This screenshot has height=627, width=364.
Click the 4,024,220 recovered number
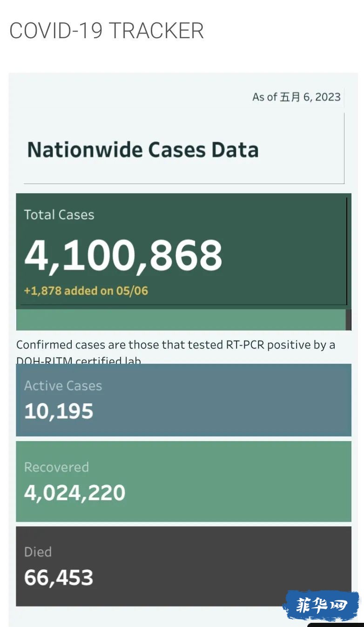(x=74, y=493)
